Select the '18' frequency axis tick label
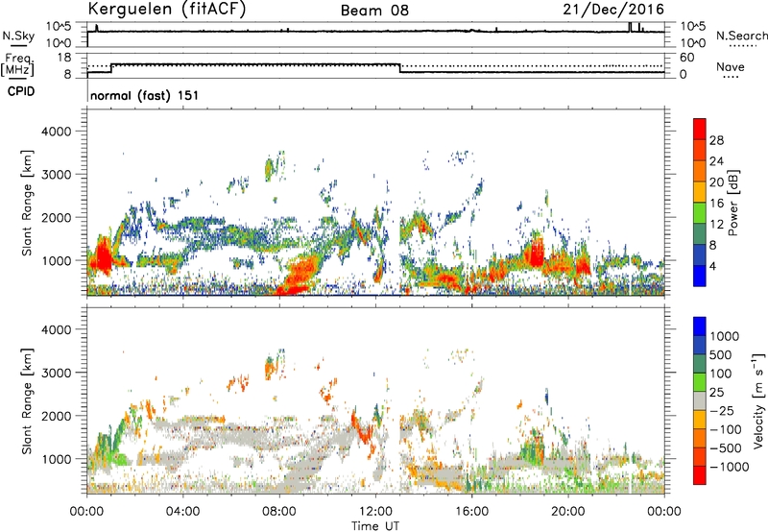This screenshot has height=532, width=768. (x=63, y=58)
